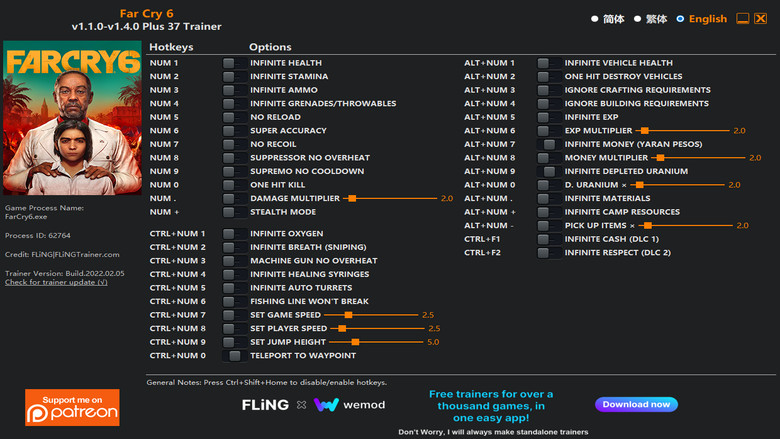Toggle Infinite Breath (Sniping)

point(234,247)
